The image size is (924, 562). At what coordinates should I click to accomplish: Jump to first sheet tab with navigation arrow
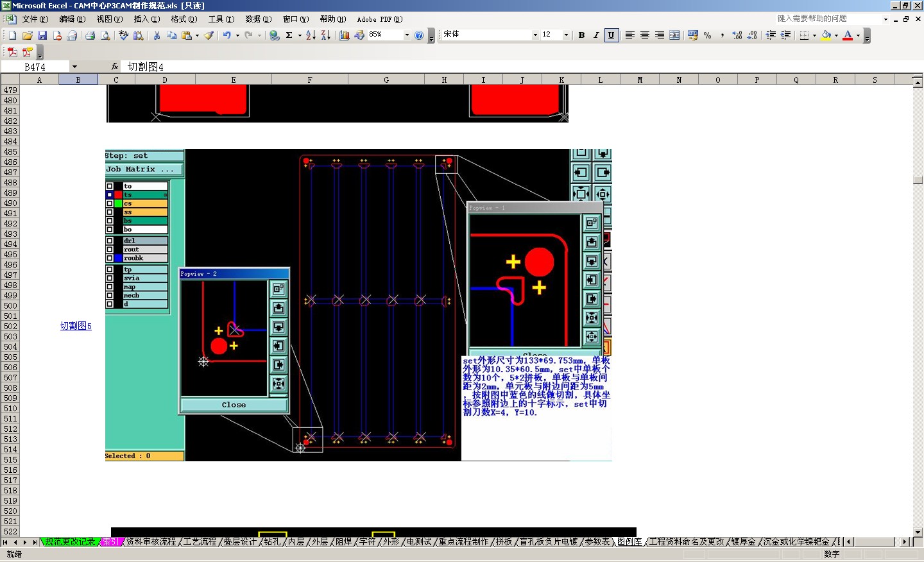(6, 542)
